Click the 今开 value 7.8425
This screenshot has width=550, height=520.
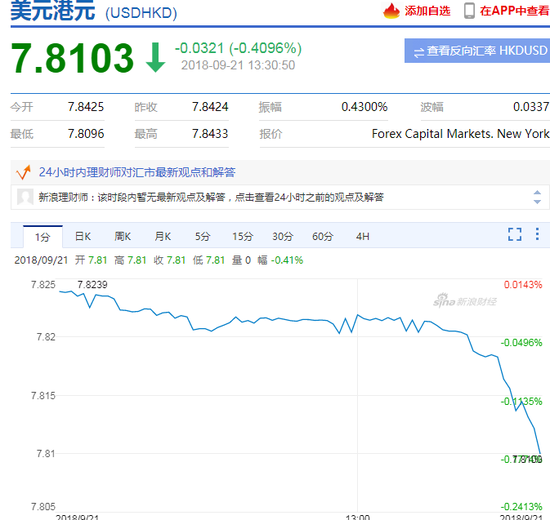coord(86,107)
